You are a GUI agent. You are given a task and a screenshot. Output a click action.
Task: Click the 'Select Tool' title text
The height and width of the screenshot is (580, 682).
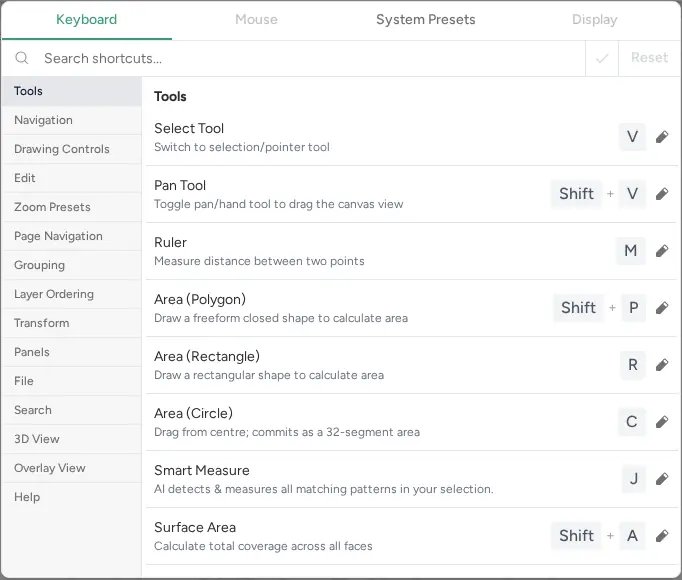tap(189, 128)
